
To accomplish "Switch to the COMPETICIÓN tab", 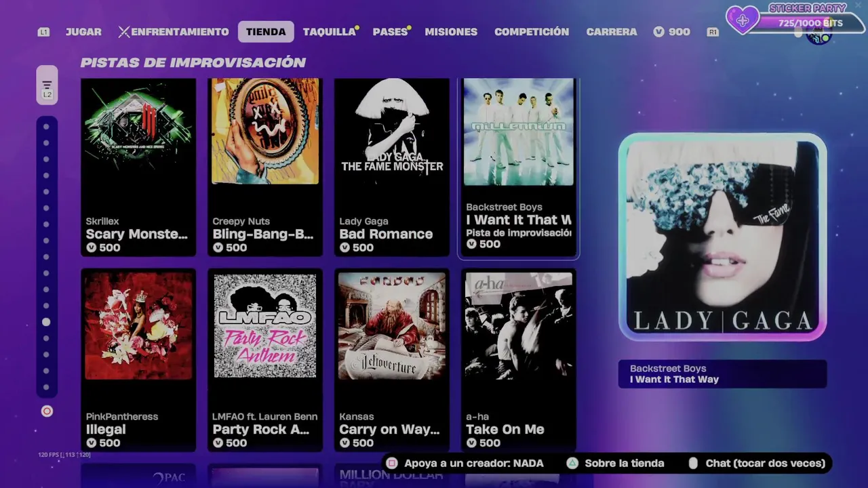I will tap(532, 32).
